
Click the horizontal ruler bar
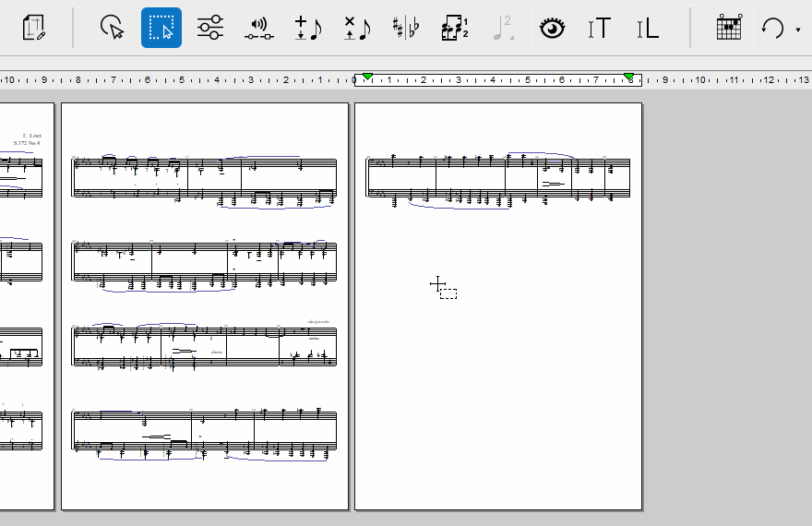(406, 79)
